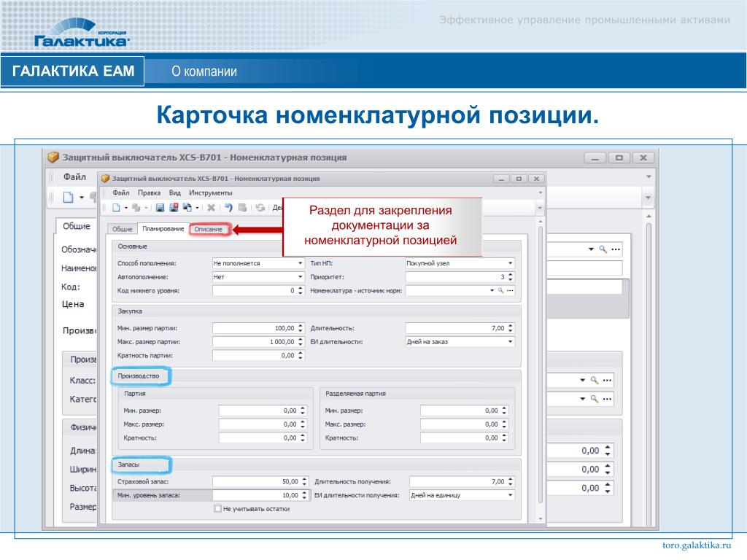The width and height of the screenshot is (747, 560).
Task: Open the Инструменты menu
Action: (211, 192)
